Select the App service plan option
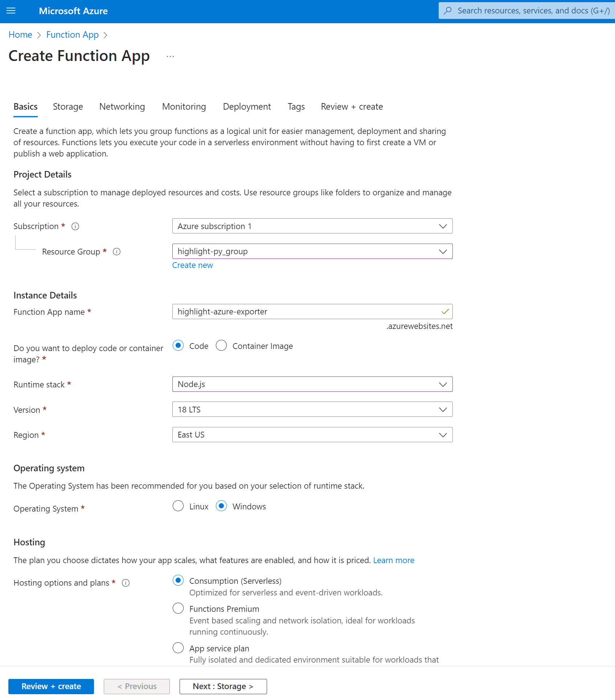 [178, 648]
